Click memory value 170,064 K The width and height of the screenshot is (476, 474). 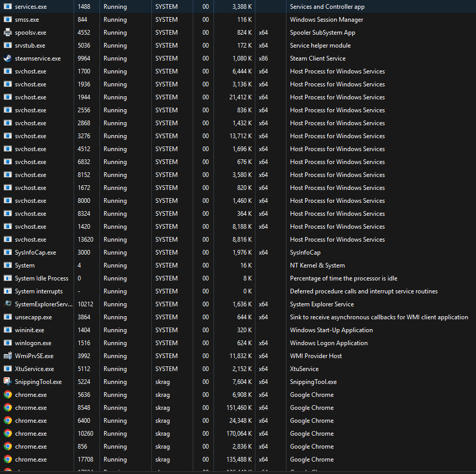[239, 434]
